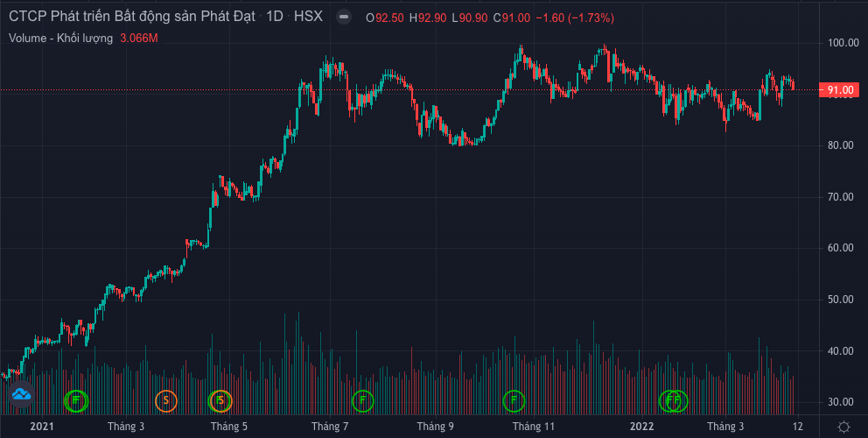
Task: Click the HSX exchange label
Action: (308, 17)
